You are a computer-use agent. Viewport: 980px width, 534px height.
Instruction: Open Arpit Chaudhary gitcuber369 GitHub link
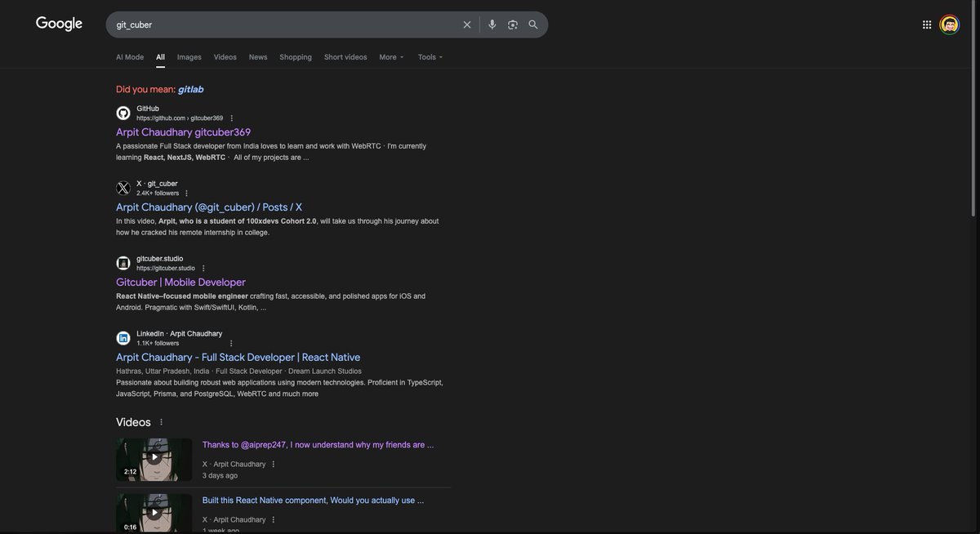[184, 132]
